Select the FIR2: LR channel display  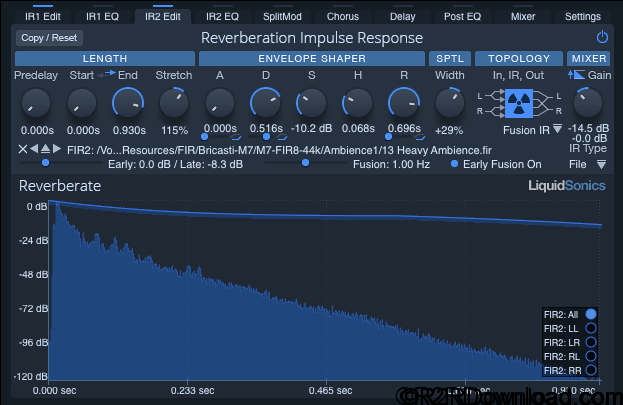point(591,342)
